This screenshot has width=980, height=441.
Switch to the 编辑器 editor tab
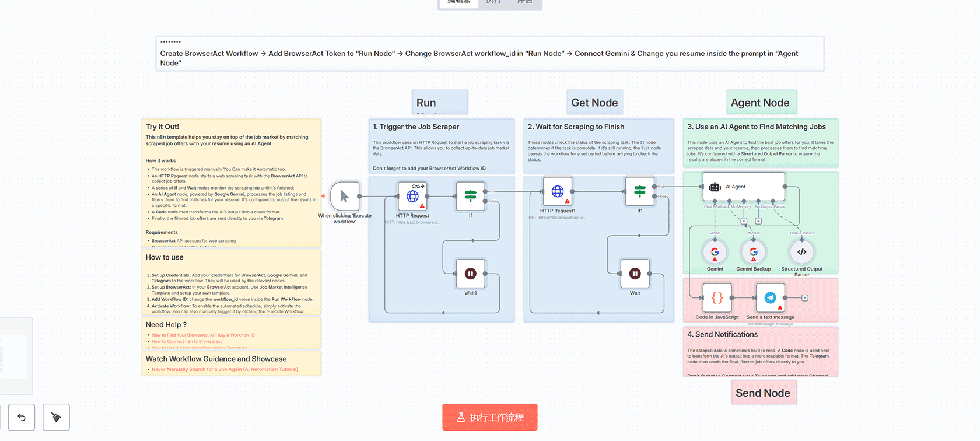point(459,2)
